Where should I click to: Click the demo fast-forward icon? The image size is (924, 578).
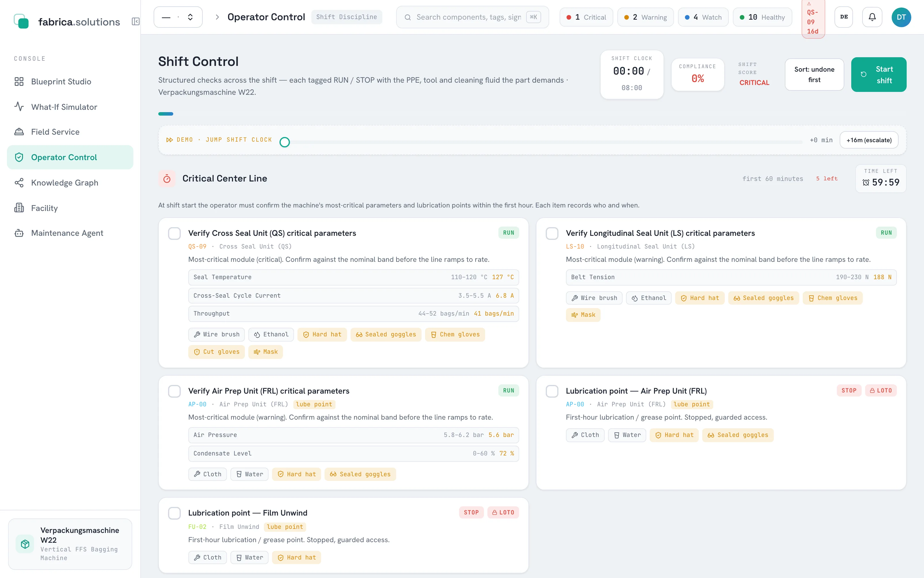click(x=169, y=140)
